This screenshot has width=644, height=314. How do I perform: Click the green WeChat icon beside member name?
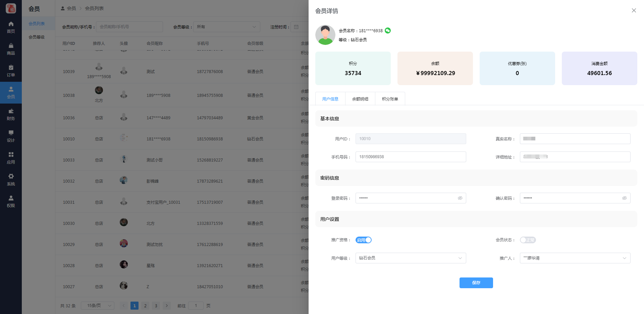388,30
